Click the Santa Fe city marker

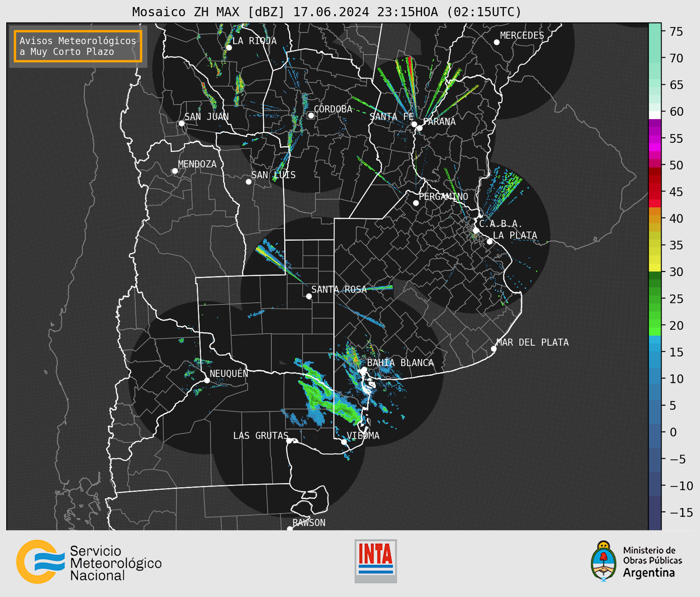tap(414, 124)
